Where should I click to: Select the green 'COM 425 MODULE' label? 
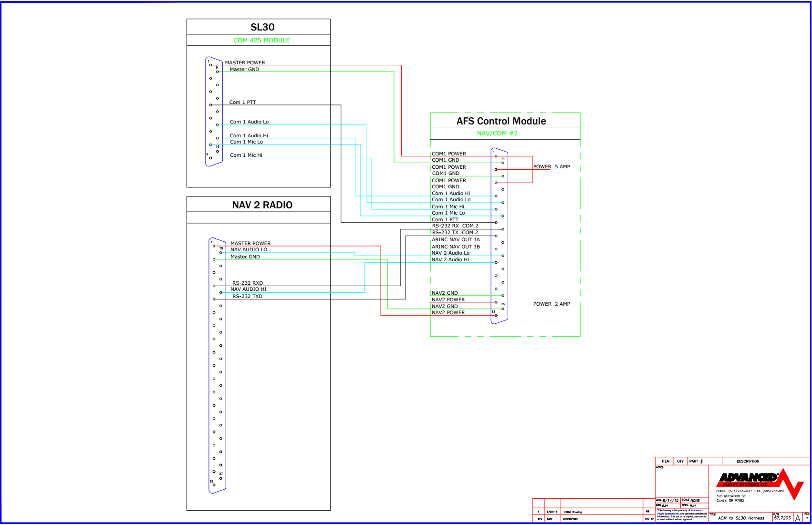point(261,41)
